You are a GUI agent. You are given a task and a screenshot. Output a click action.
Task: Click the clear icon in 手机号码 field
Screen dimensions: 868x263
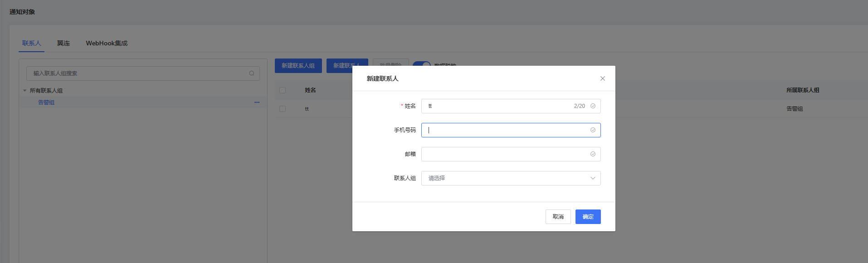pos(593,130)
